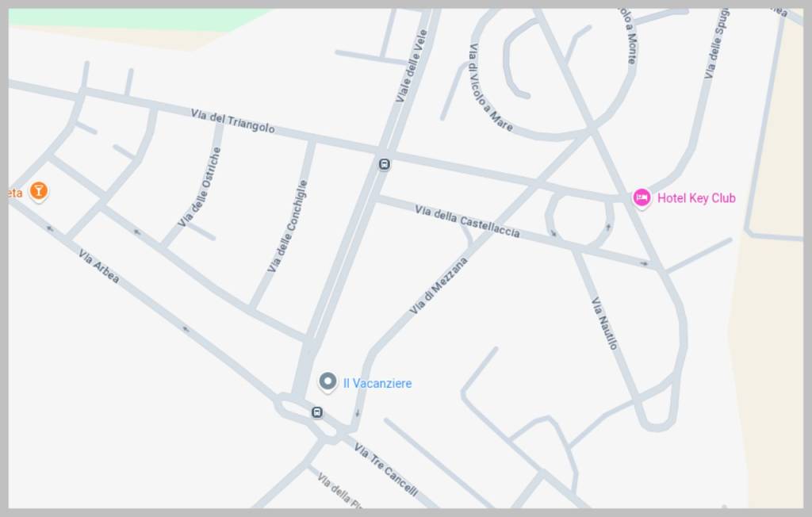Image resolution: width=812 pixels, height=517 pixels.
Task: Select the Via delle Ostriche label
Action: coord(200,187)
